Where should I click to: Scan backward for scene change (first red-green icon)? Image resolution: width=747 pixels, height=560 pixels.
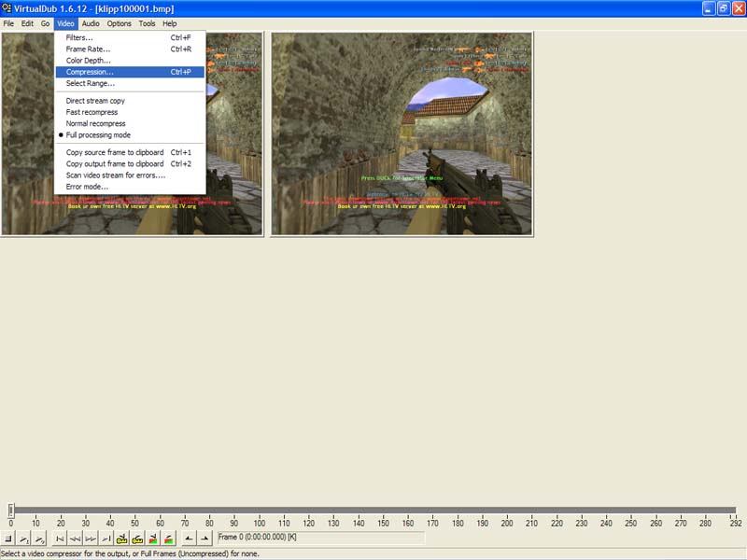[x=153, y=539]
